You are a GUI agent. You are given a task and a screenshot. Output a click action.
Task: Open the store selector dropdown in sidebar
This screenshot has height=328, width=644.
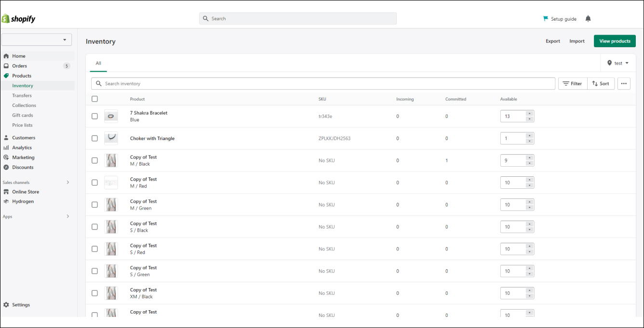tap(37, 39)
